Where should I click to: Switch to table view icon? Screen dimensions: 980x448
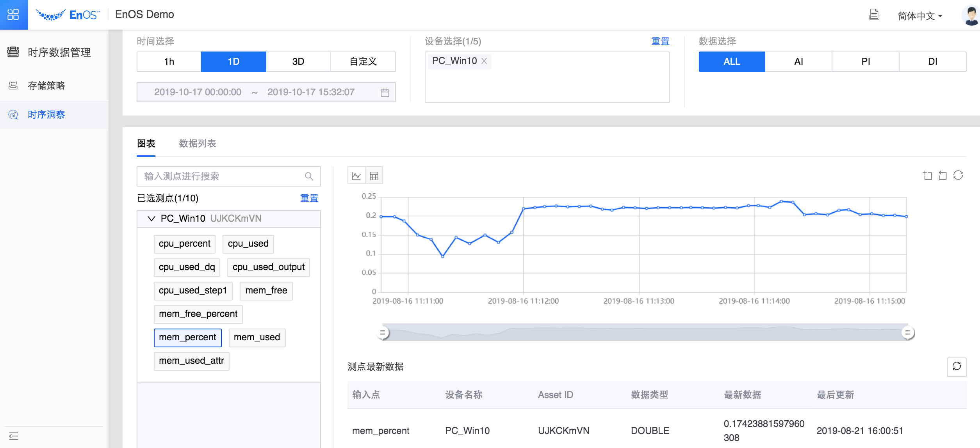(374, 176)
